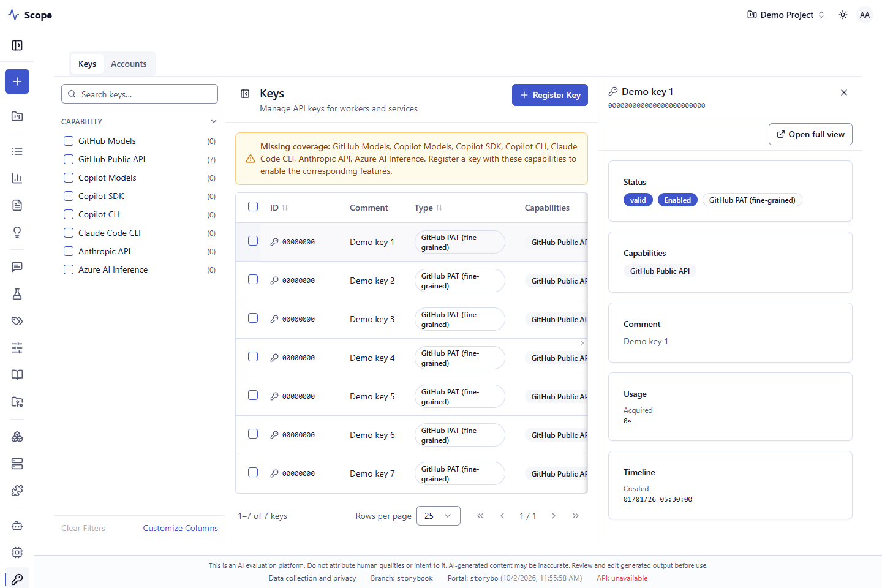
Task: Click the blue plus button in sidebar
Action: (17, 81)
